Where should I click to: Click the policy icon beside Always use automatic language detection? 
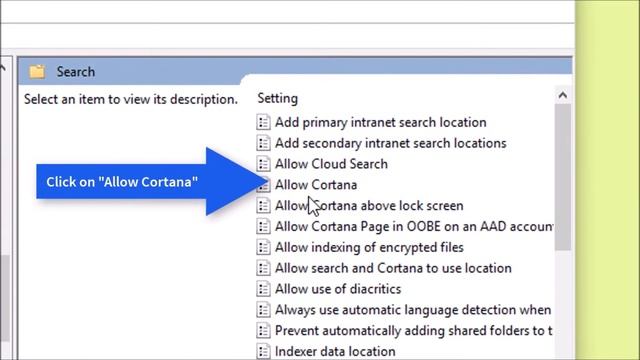[x=263, y=309]
